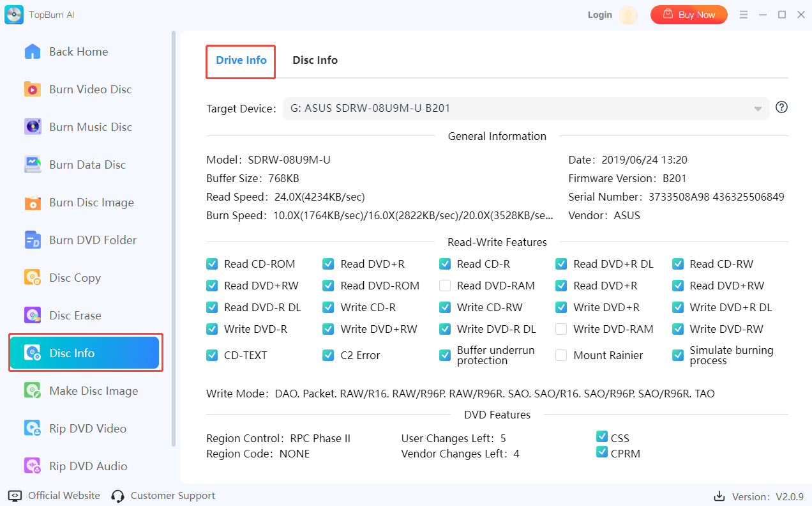This screenshot has width=812, height=506.
Task: Select the Disc Erase icon
Action: coord(33,316)
